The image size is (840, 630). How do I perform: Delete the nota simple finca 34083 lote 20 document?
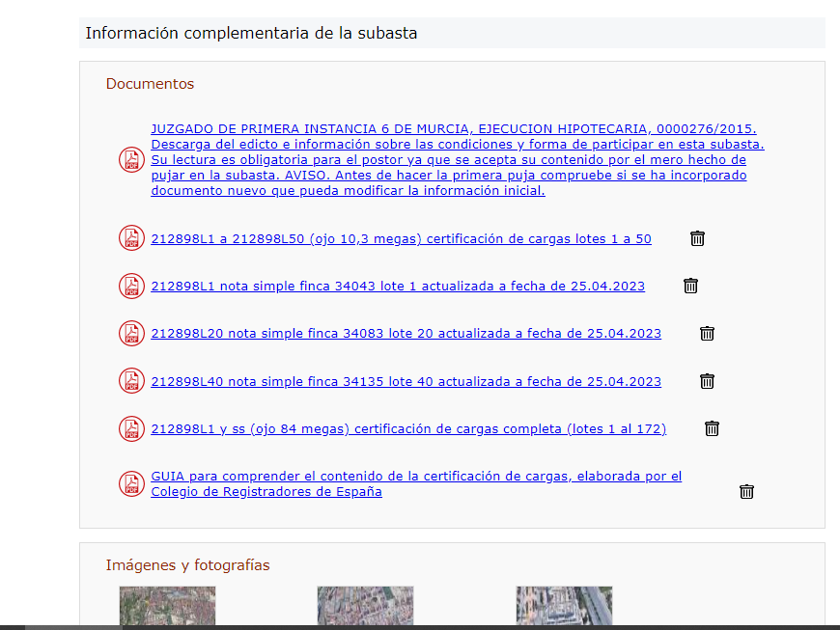click(707, 334)
